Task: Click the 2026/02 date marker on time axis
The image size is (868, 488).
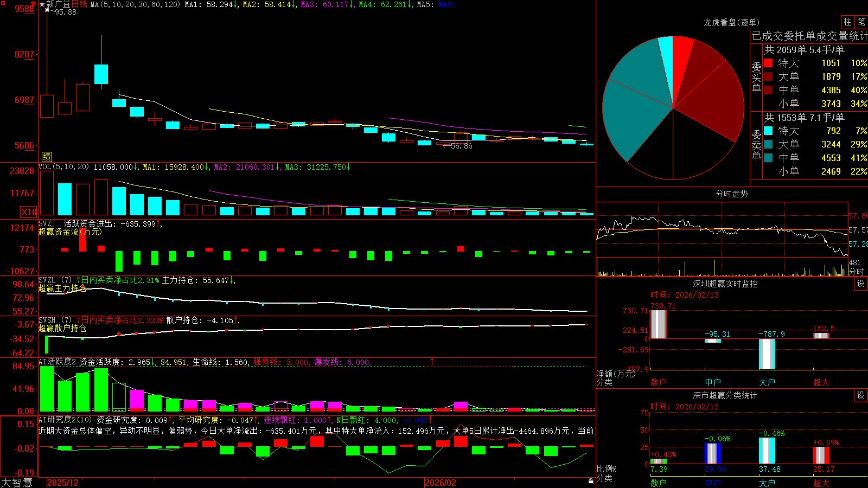Action: point(440,483)
